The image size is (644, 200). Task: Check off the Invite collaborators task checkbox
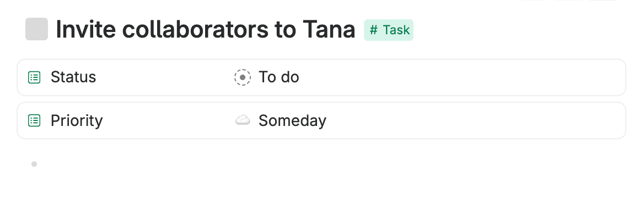(x=36, y=29)
